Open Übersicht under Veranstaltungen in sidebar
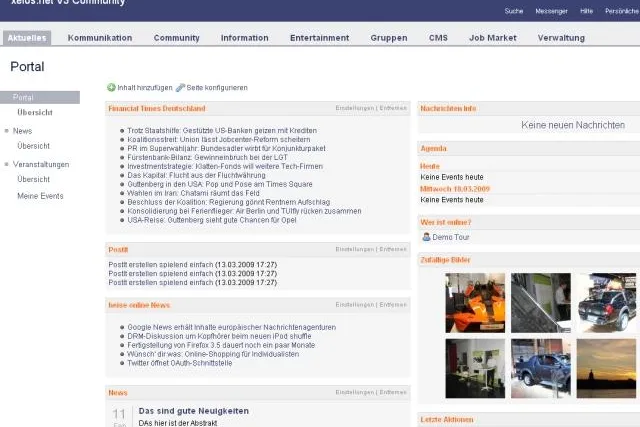 click(33, 179)
